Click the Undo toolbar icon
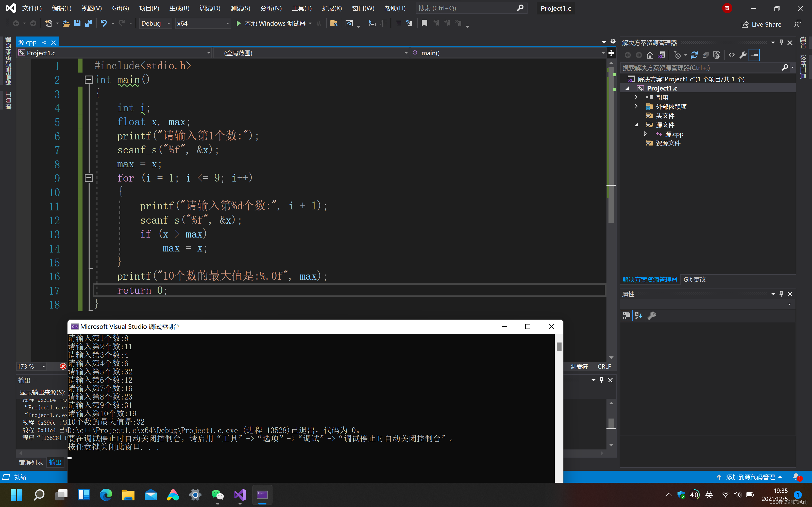The height and width of the screenshot is (507, 812). click(x=104, y=23)
